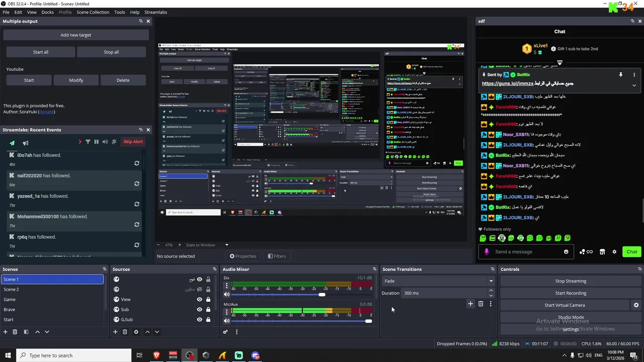This screenshot has height=362, width=644.
Task: Open scene filters icon in Scenes toolbar
Action: 26,332
